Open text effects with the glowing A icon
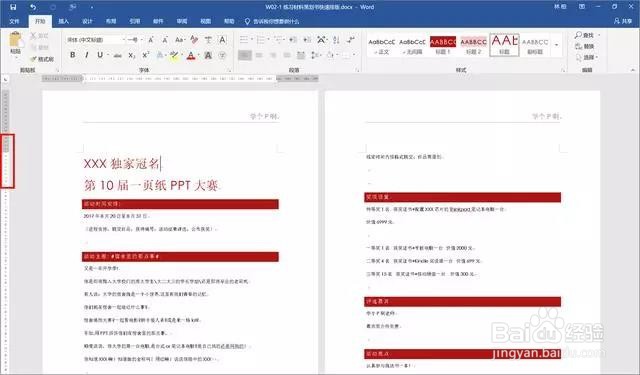The image size is (640, 375). [x=160, y=55]
